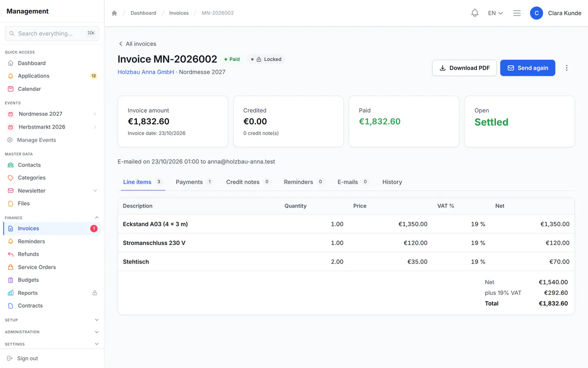Click the Refunds arrow icon
588x368 pixels.
[x=11, y=254]
